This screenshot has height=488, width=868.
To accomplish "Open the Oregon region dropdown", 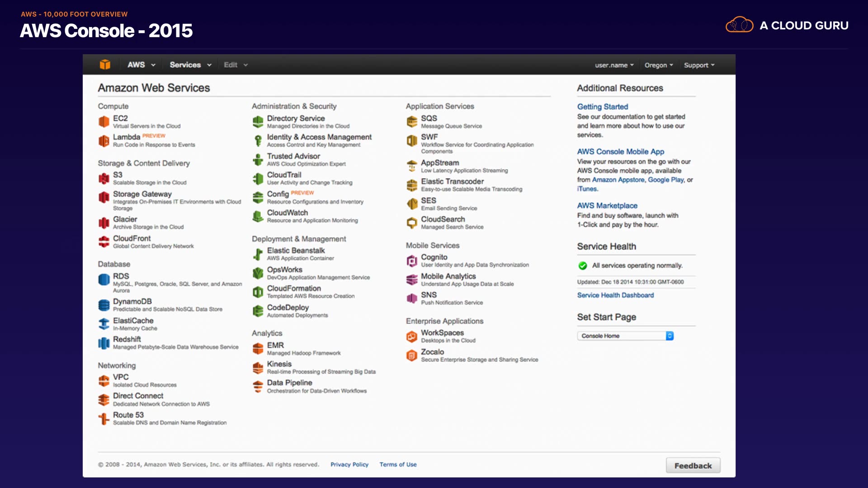I will click(x=659, y=65).
